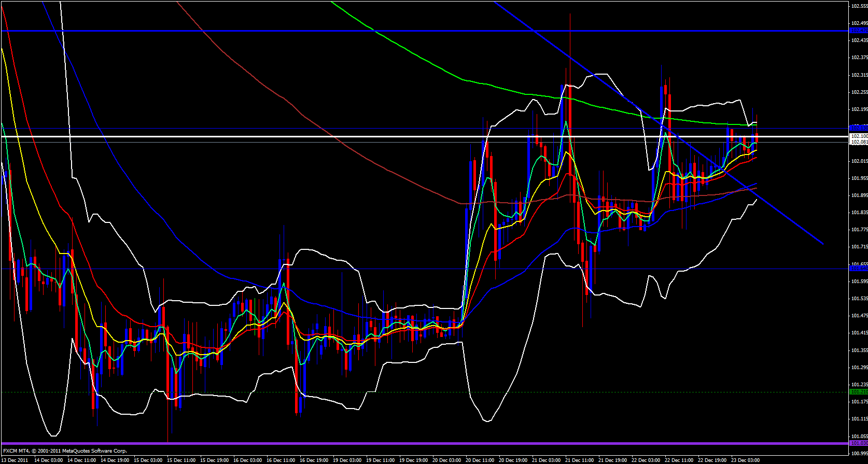Click the '16 Dec 19:00' time axis label
Viewport: 868px width, 464px height.
[x=314, y=460]
